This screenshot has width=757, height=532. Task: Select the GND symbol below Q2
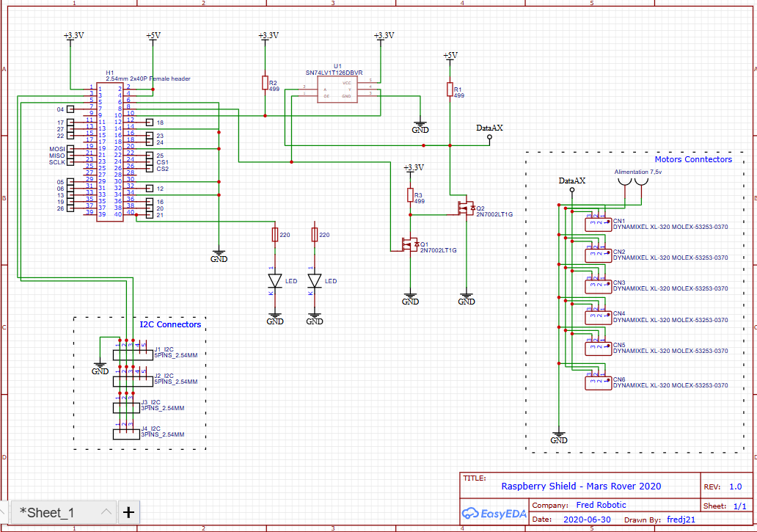[x=467, y=299]
